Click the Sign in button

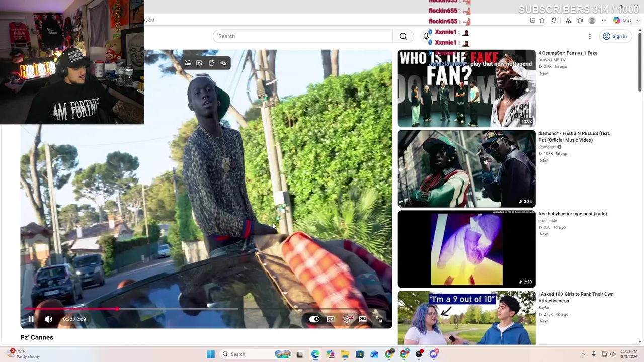coord(615,36)
